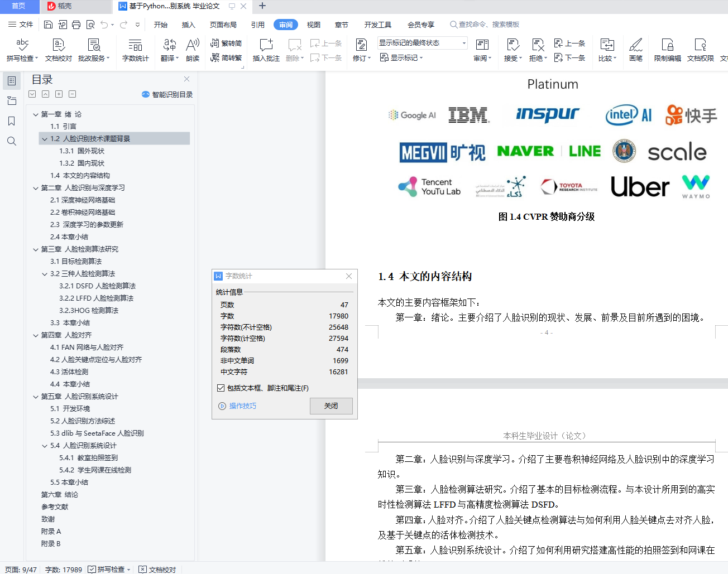This screenshot has height=574, width=728.
Task: Switch to the 插入 ribbon tab
Action: (189, 25)
